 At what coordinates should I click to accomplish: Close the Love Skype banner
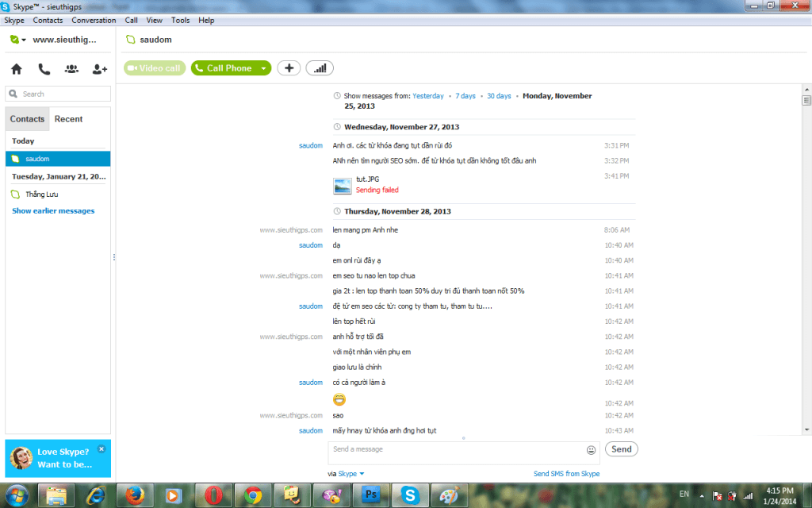101,449
